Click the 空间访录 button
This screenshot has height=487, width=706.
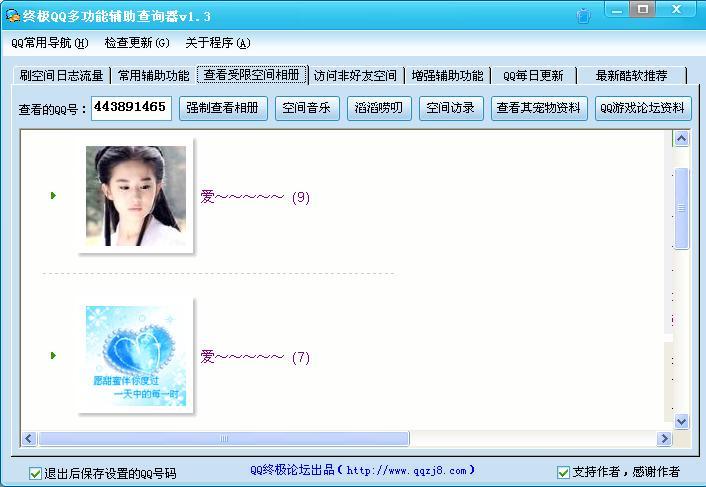451,108
